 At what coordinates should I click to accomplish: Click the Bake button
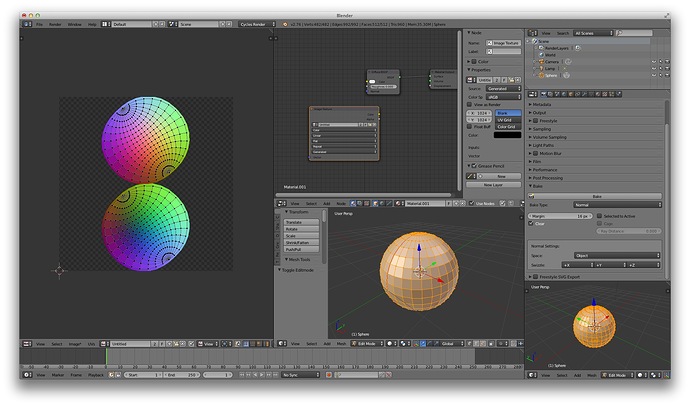tap(595, 196)
